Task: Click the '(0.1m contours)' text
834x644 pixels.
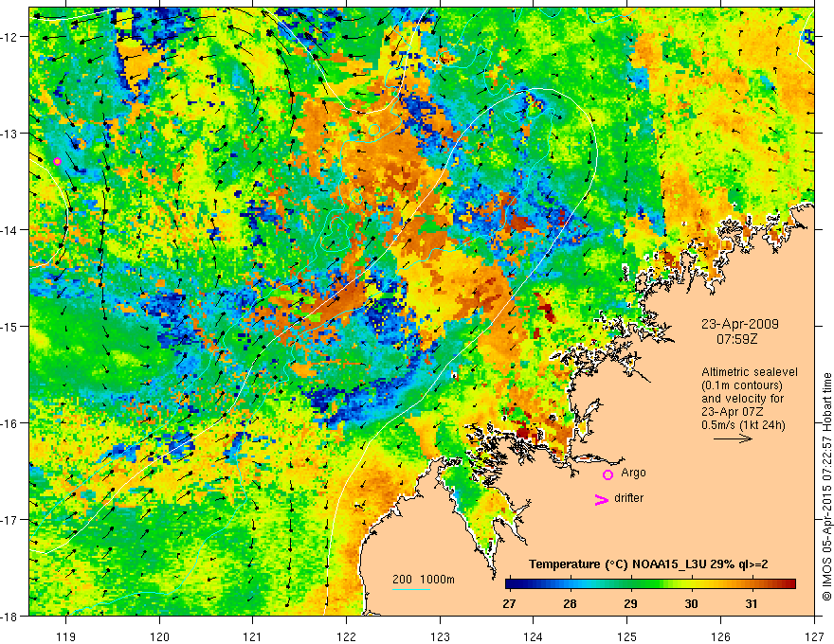Action: pos(742,385)
